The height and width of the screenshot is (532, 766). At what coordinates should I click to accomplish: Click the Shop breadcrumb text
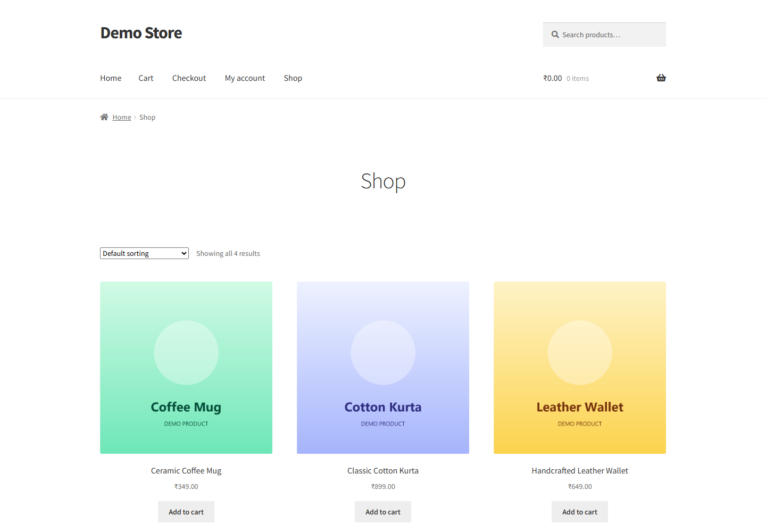click(x=147, y=117)
